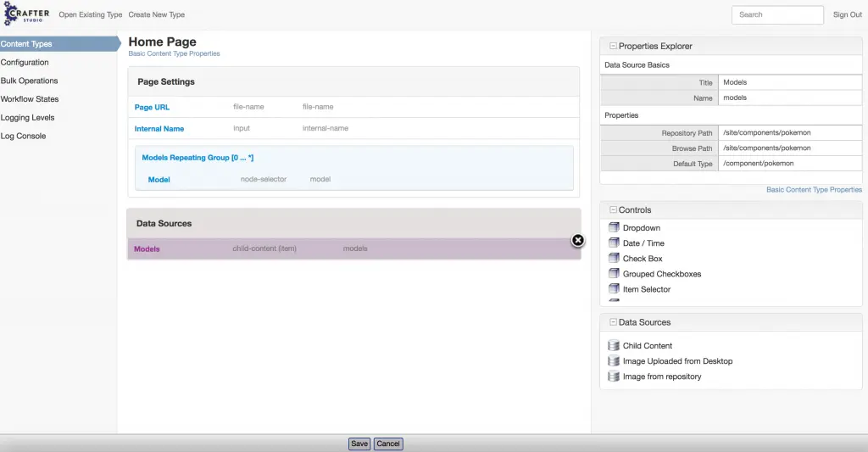
Task: Click the Dropdown control icon
Action: [615, 228]
